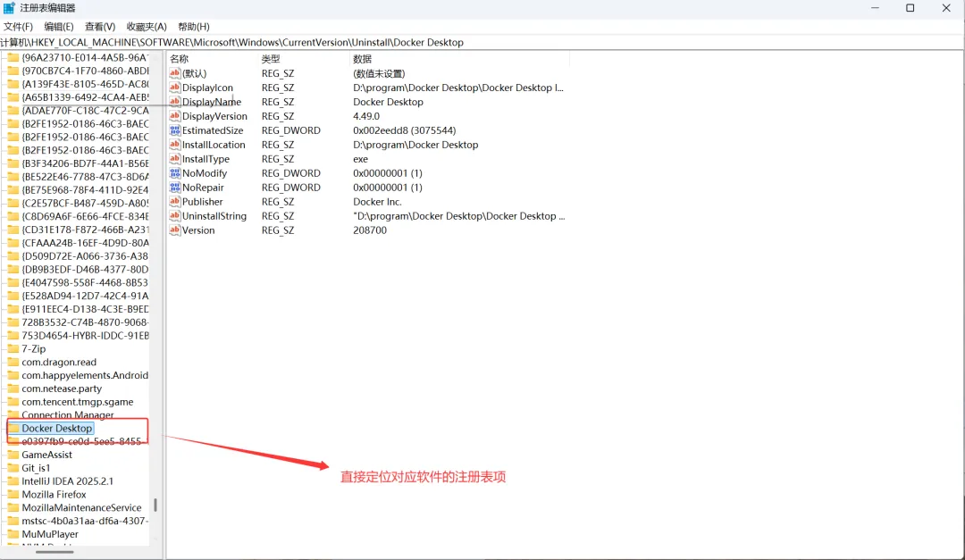This screenshot has width=965, height=560.
Task: Click folder icon of Mozilla Firefox key
Action: 13,494
